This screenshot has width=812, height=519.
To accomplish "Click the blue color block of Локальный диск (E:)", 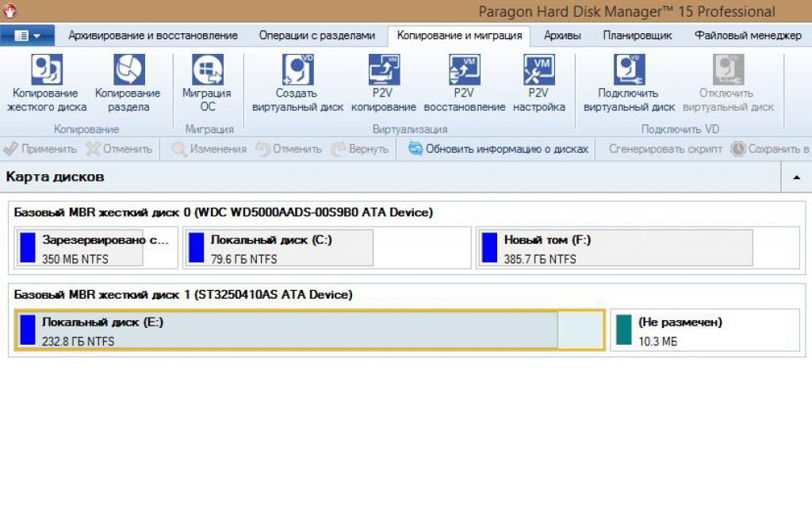I will 28,330.
